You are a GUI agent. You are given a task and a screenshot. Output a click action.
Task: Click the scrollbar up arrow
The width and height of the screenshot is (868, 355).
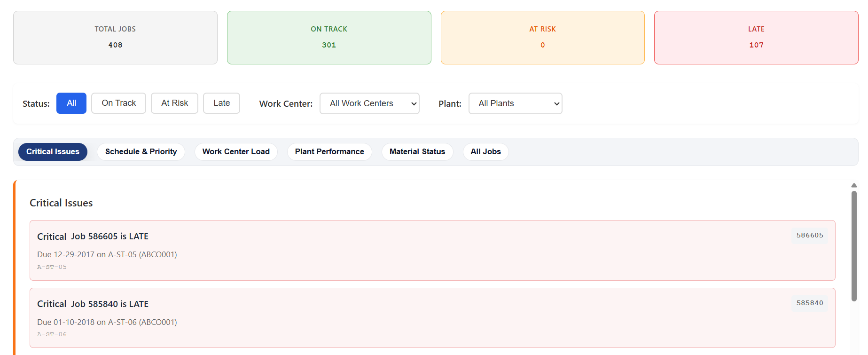coord(854,185)
